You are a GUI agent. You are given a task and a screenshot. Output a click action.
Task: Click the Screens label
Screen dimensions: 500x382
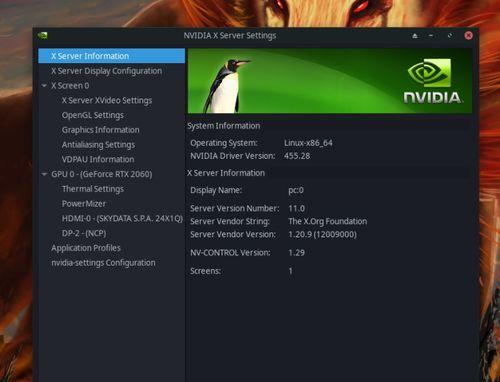point(205,271)
